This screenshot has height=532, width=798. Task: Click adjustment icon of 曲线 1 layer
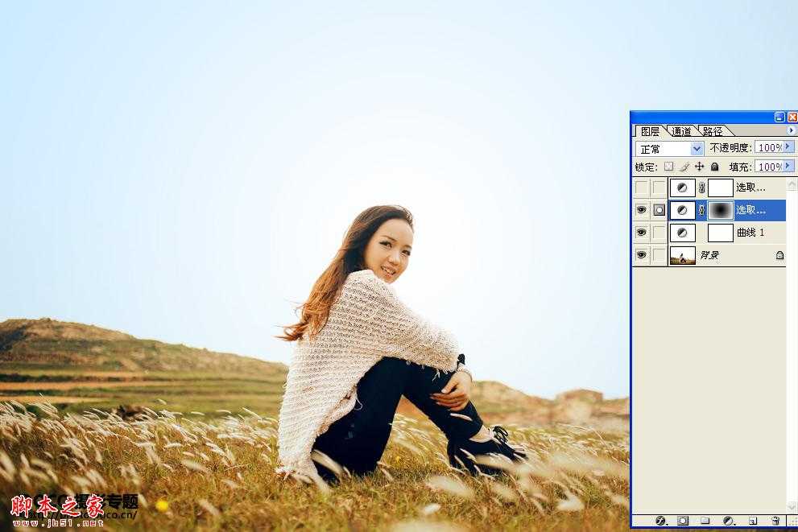[x=682, y=233]
